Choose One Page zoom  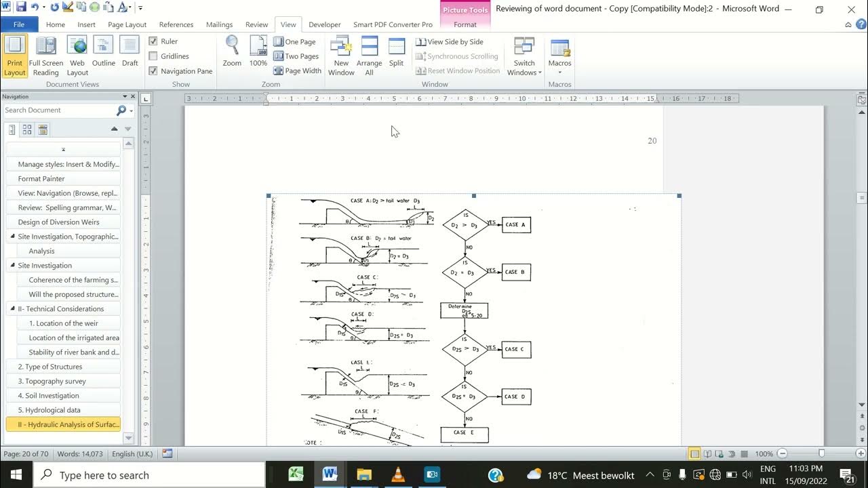click(295, 41)
